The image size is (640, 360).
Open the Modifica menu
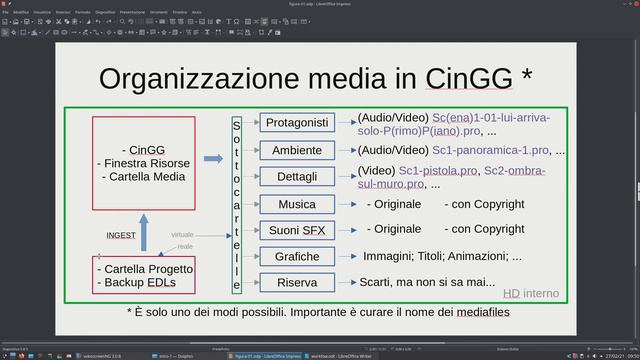tap(21, 12)
